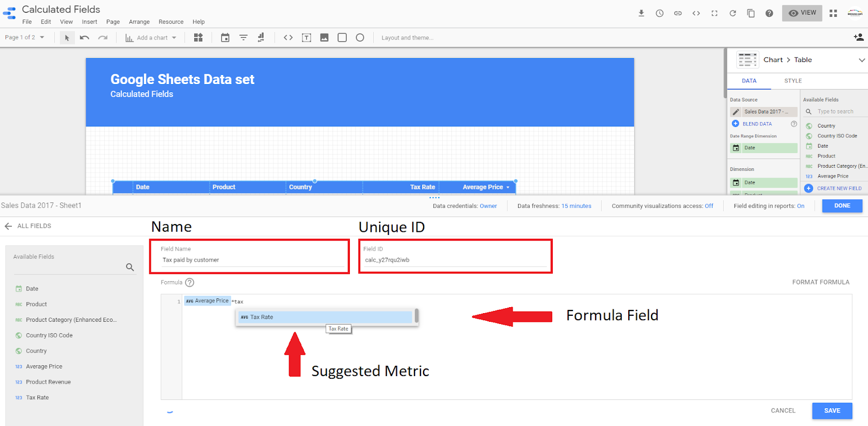
Task: Expand the Chart Table type chevron
Action: pyautogui.click(x=861, y=60)
